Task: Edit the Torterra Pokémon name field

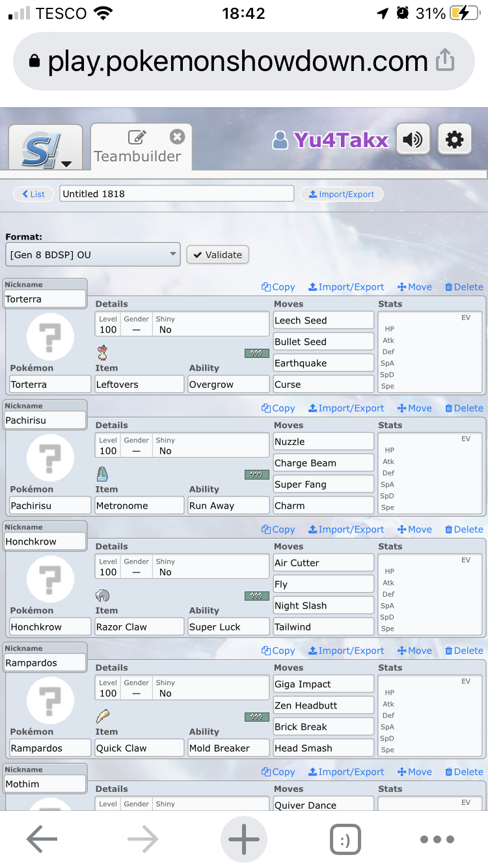Action: tap(50, 384)
